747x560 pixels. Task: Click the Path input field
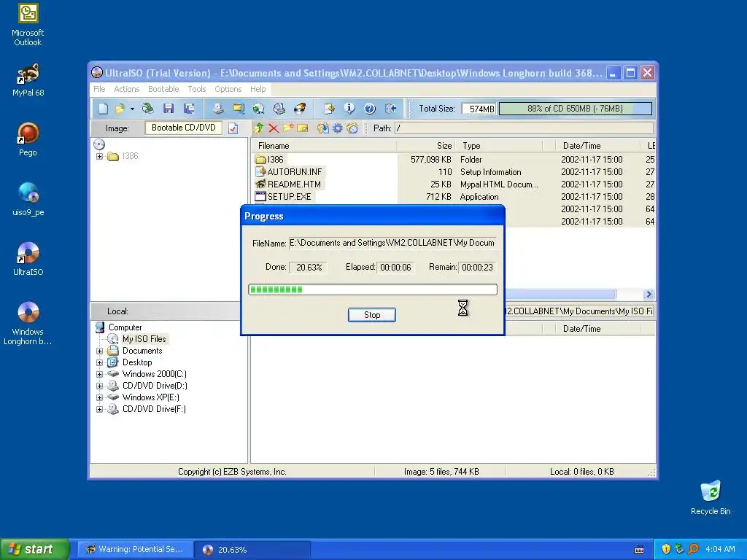tap(524, 128)
